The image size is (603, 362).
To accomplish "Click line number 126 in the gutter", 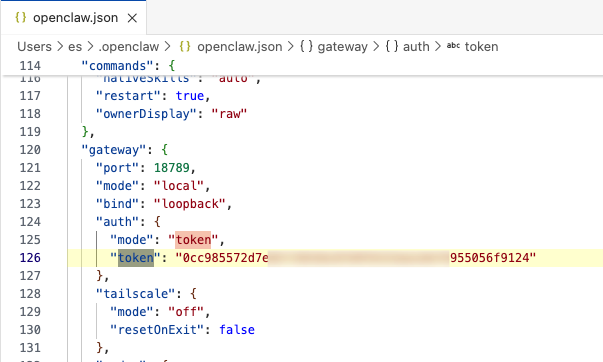I will click(x=30, y=258).
